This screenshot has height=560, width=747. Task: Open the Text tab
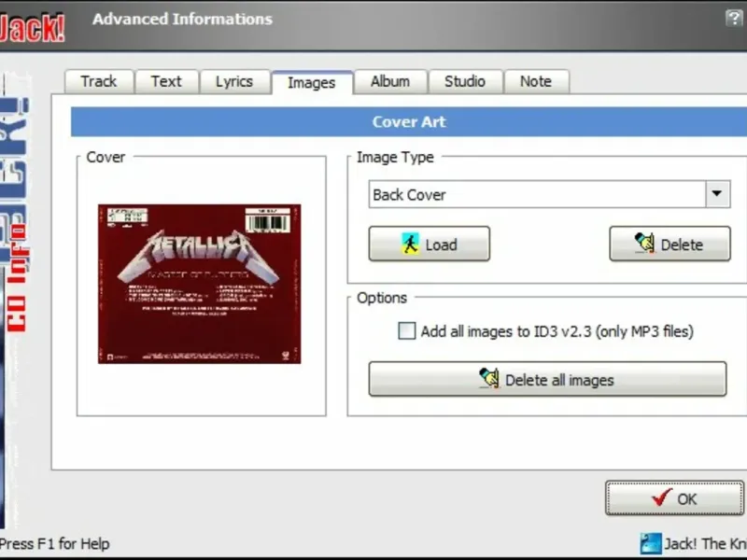[166, 81]
